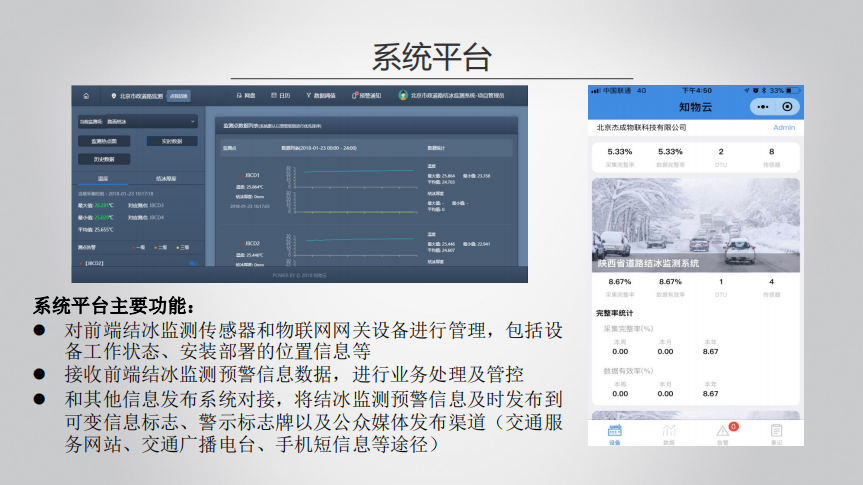
Task: Open 预警通知 alert notifications
Action: 367,96
